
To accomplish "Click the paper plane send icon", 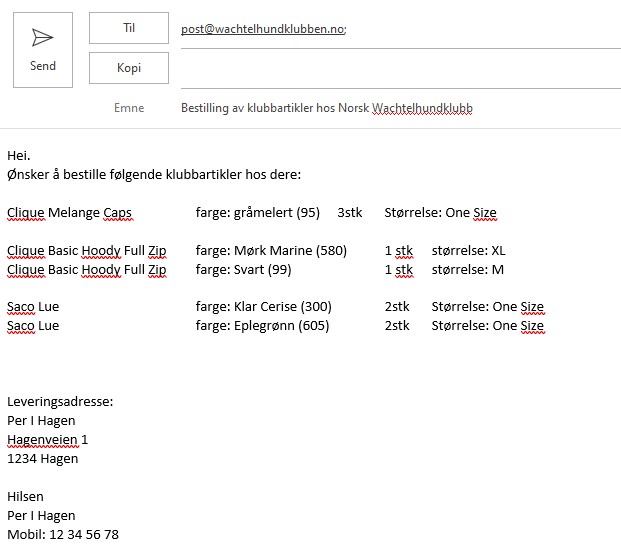I will pos(42,38).
